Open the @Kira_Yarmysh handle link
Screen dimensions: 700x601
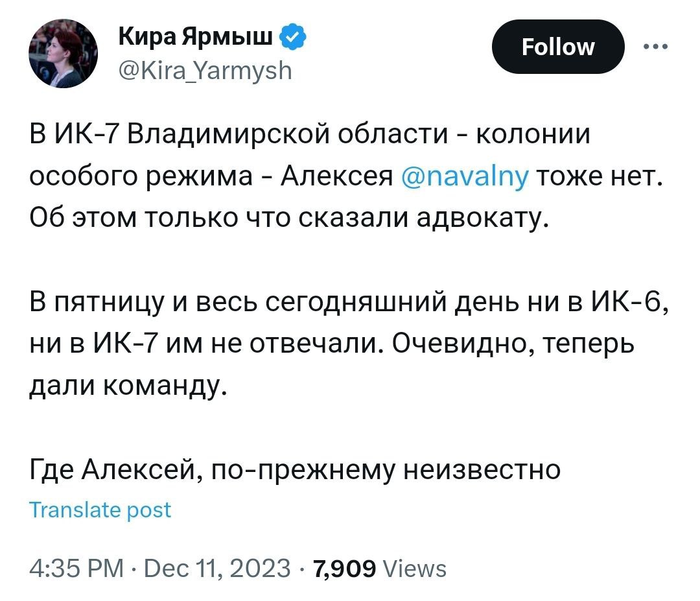coord(205,69)
